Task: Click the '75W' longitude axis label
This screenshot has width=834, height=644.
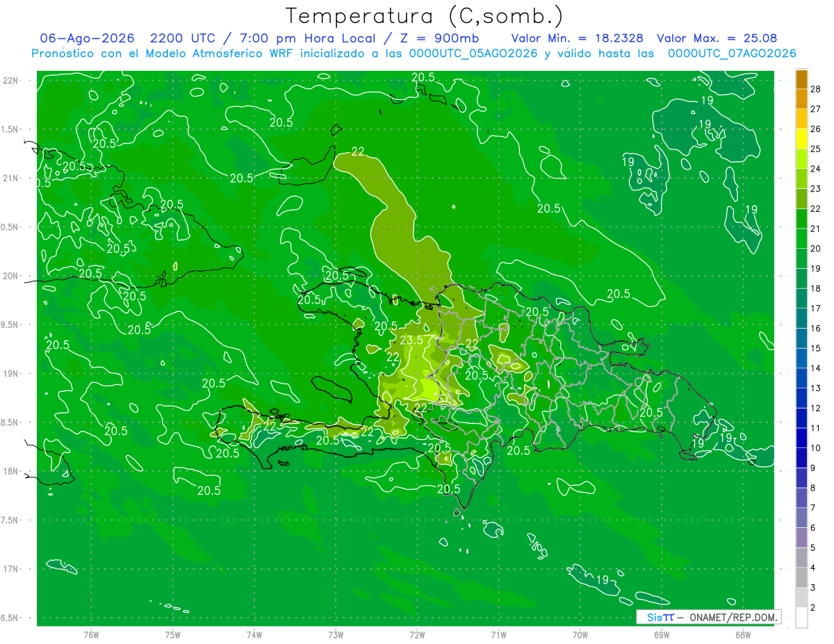Action: click(x=172, y=635)
